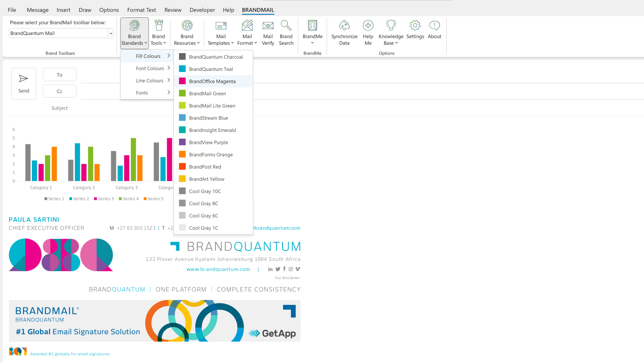Click the brandquantum.com email address link
Viewport: 644px width, 362px height.
click(x=277, y=228)
